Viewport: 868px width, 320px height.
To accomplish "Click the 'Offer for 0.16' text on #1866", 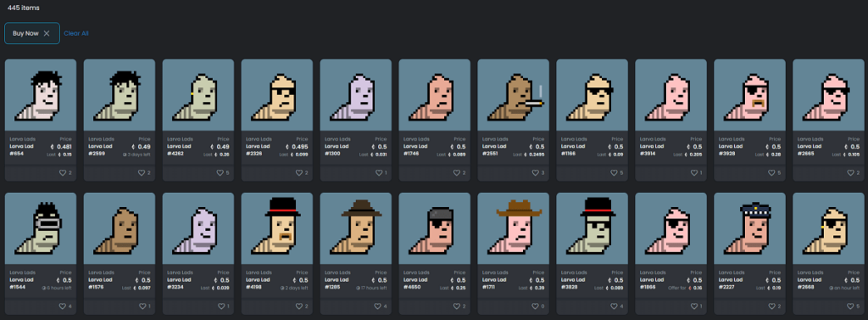I will 686,288.
